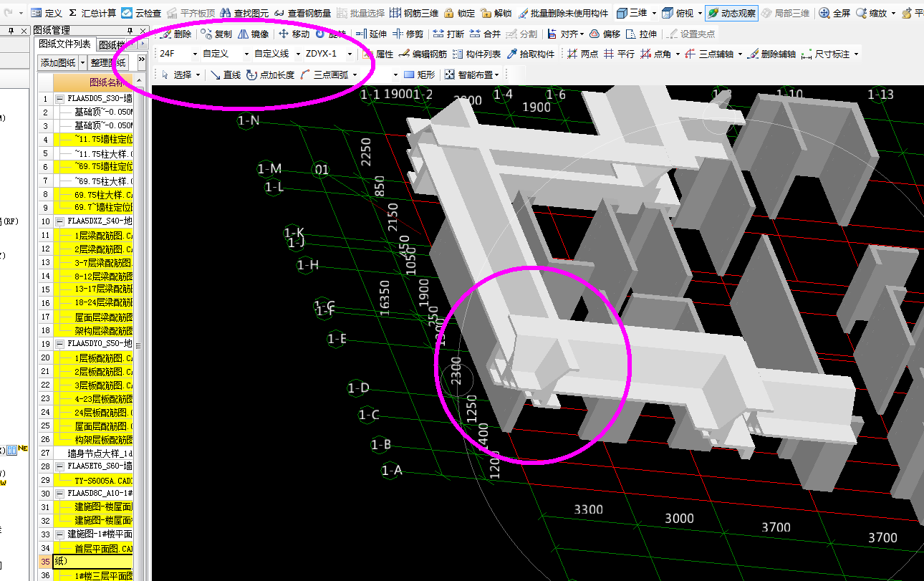Click 编辑钢筋 edit rebar tool
The image size is (924, 581).
click(423, 54)
